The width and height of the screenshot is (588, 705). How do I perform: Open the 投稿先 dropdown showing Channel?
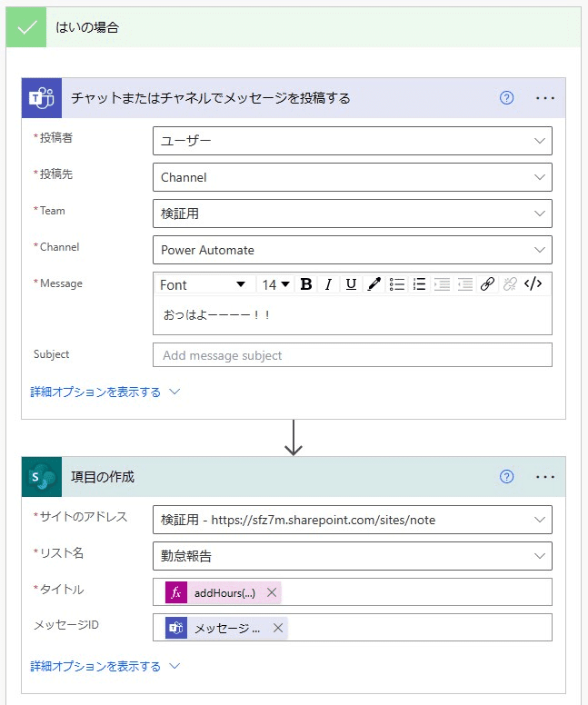tap(353, 177)
